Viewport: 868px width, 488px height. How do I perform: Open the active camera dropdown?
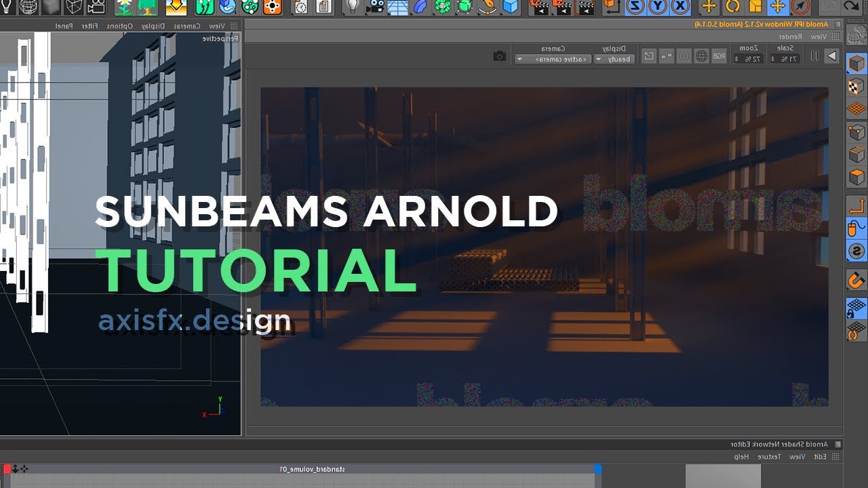click(553, 59)
